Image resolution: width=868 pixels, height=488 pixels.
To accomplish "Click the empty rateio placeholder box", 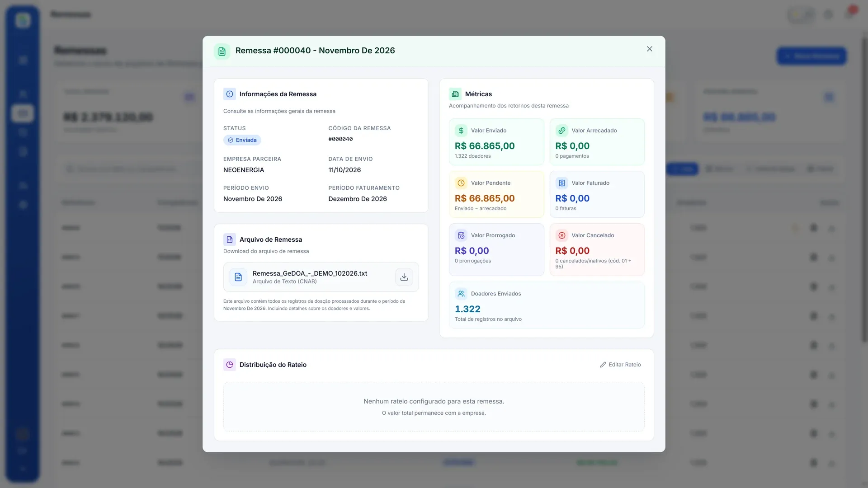I will click(434, 407).
